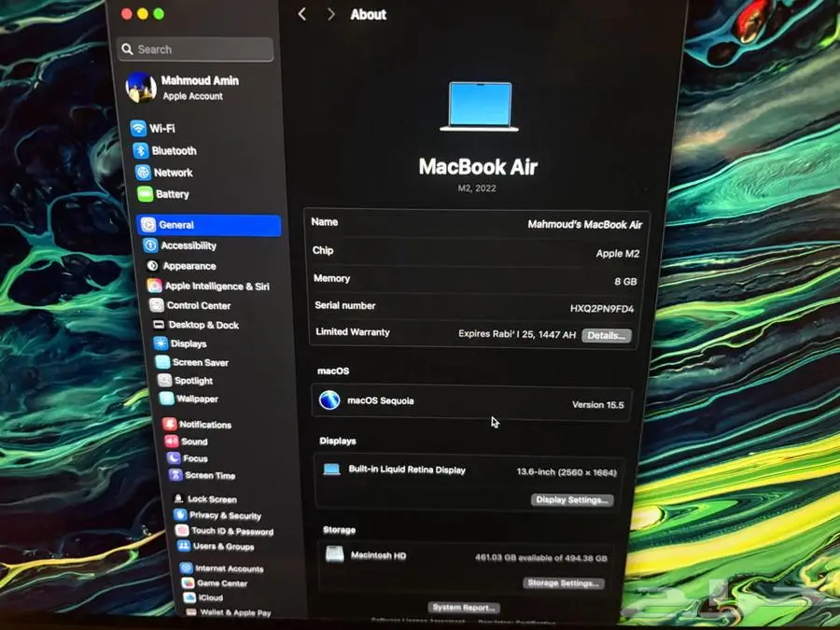840x630 pixels.
Task: Open Displays icon in sidebar
Action: (161, 343)
